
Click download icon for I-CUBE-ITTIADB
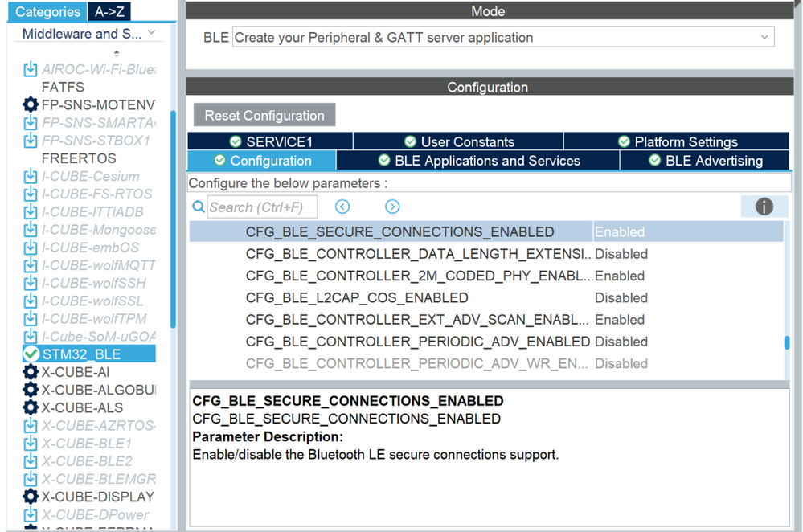pyautogui.click(x=31, y=211)
